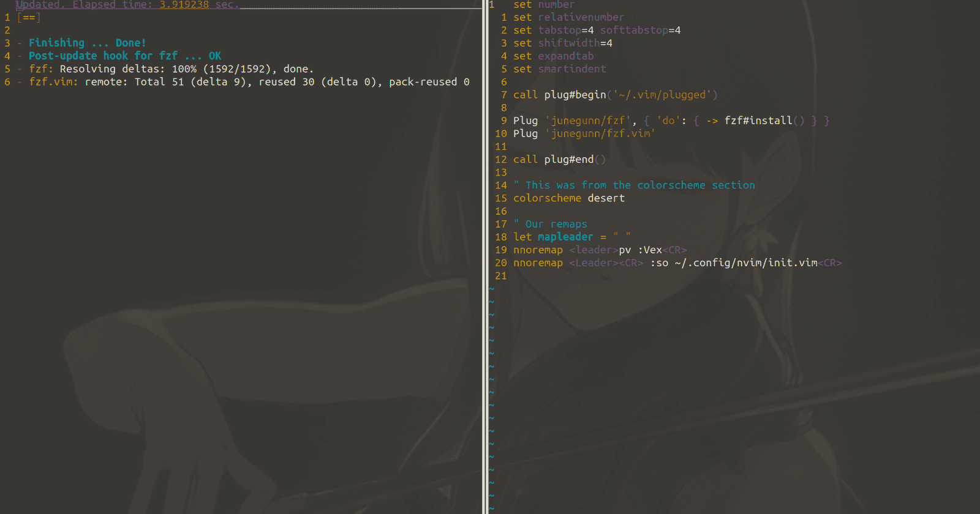
Task: Click the plugin update progress bar [==]
Action: 29,18
